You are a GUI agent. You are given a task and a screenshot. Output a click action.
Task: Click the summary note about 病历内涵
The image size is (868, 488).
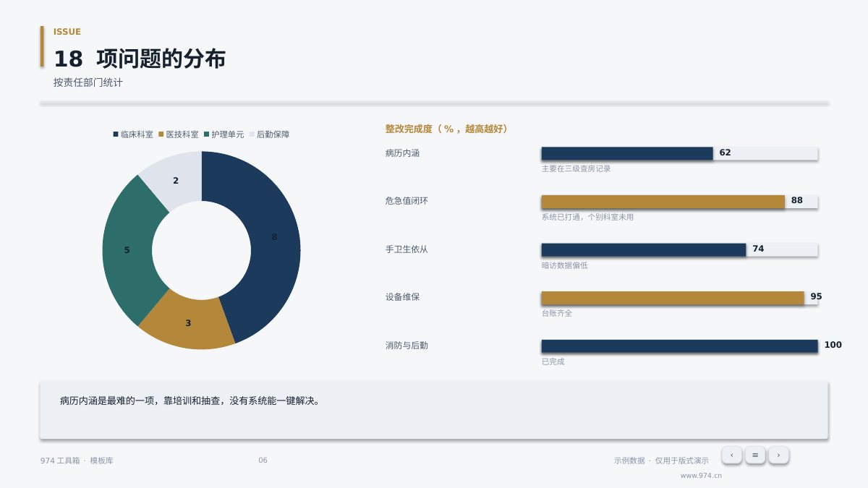tap(434, 410)
